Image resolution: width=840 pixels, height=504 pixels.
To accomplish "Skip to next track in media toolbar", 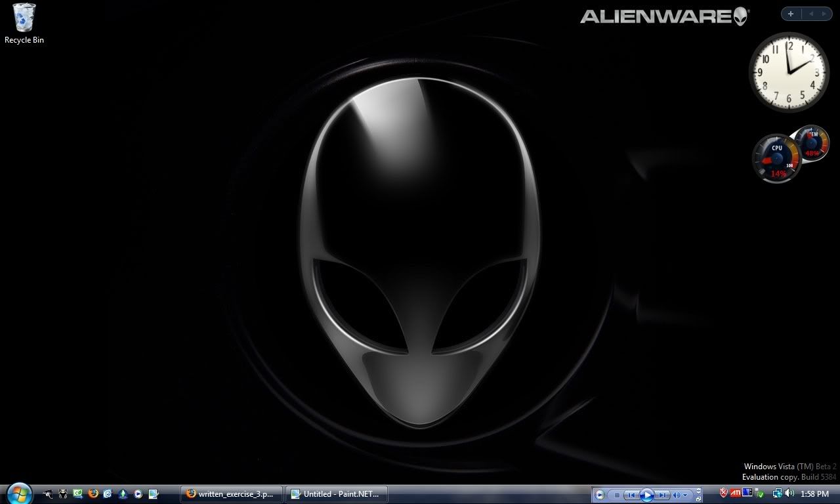I will click(x=663, y=495).
